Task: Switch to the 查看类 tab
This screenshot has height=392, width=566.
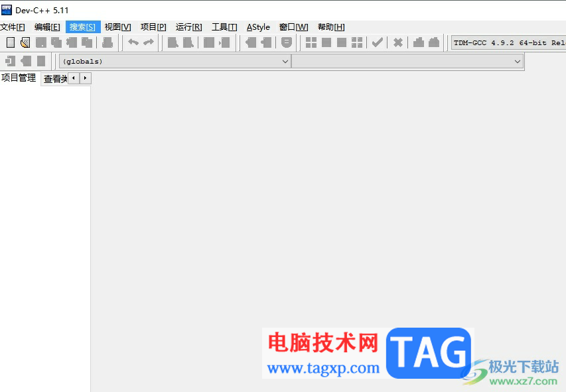Action: [x=55, y=79]
